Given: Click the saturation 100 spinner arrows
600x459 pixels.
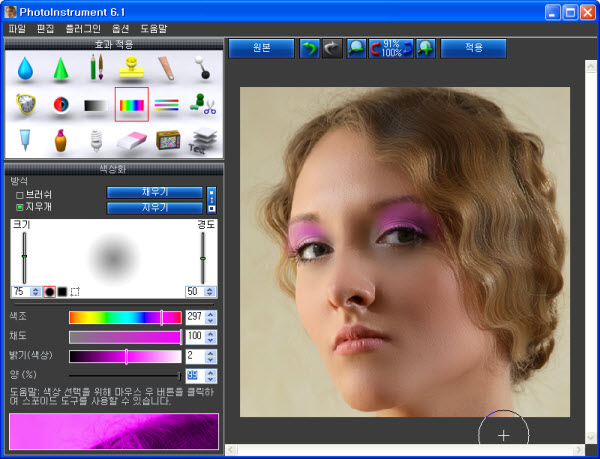Looking at the screenshot, I should pyautogui.click(x=211, y=337).
